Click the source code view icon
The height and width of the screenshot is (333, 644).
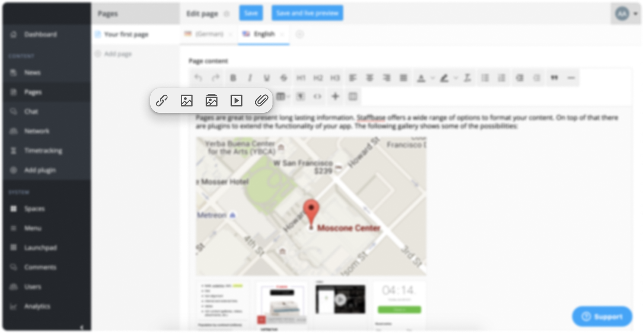click(317, 97)
